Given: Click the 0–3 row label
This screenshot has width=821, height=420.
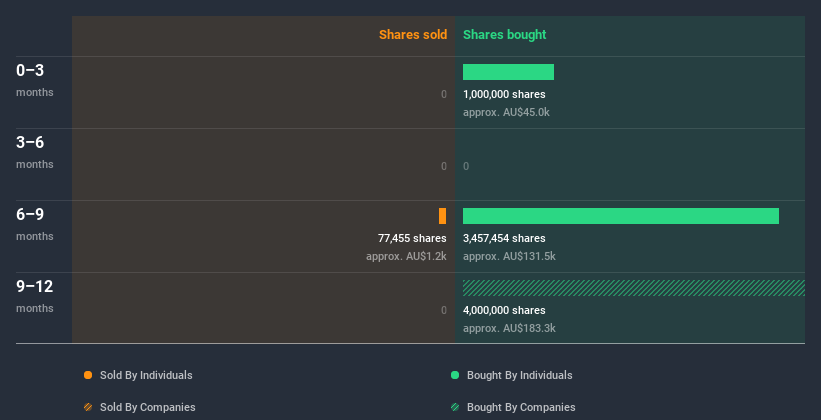Looking at the screenshot, I should click(30, 70).
